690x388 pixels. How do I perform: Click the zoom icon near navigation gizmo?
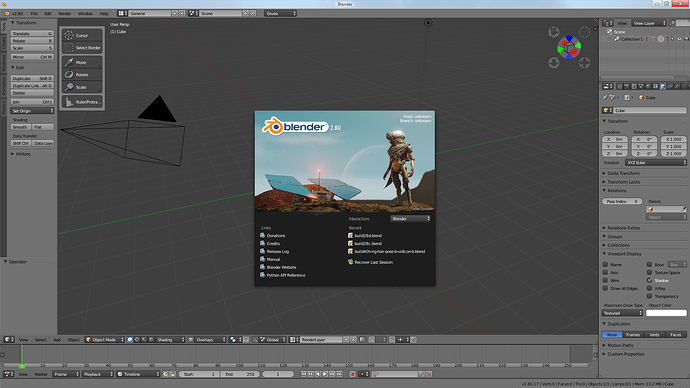554,63
